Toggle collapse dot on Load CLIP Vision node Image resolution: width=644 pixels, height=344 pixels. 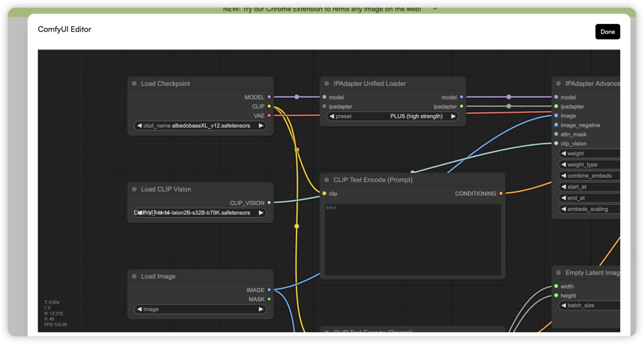(134, 190)
